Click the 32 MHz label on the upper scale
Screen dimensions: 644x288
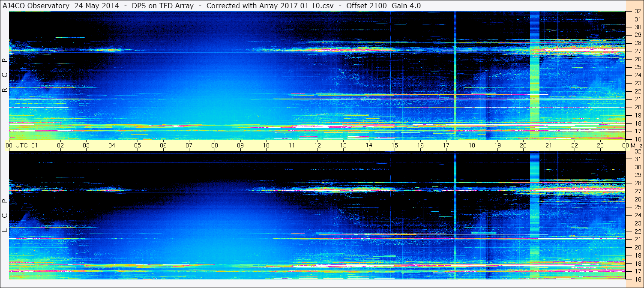[638, 12]
